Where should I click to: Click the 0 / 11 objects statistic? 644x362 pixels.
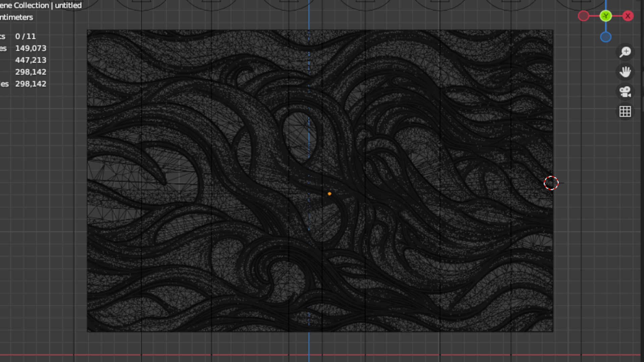[x=25, y=36]
